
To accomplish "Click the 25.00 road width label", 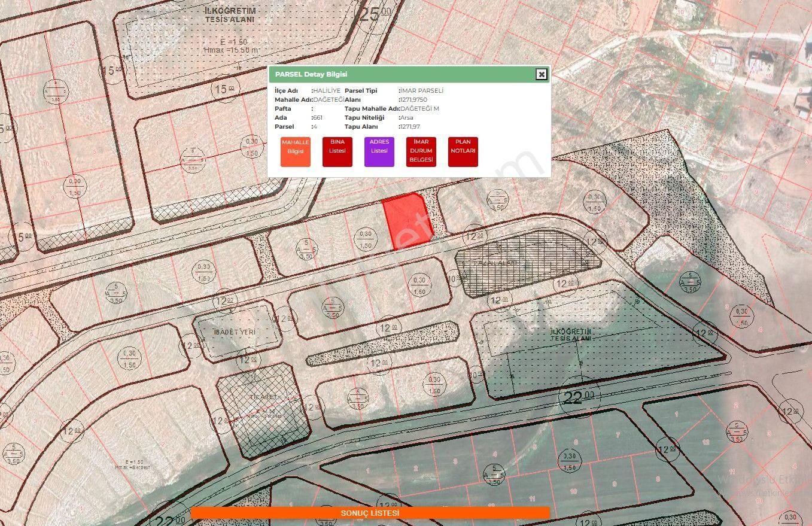I will pos(375,14).
